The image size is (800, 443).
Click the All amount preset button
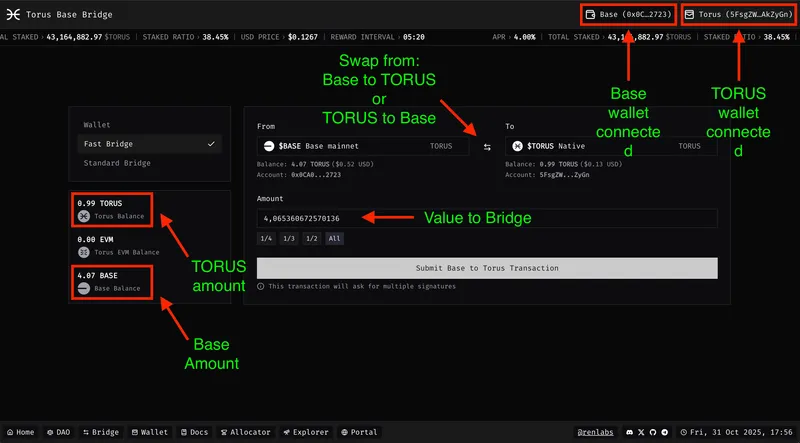click(335, 239)
